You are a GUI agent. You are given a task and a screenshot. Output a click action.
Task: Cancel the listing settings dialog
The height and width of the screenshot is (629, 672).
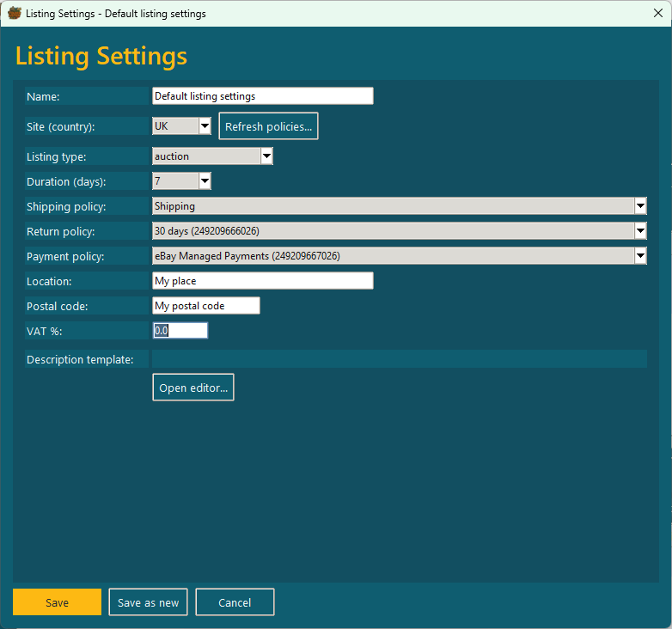[x=235, y=602]
